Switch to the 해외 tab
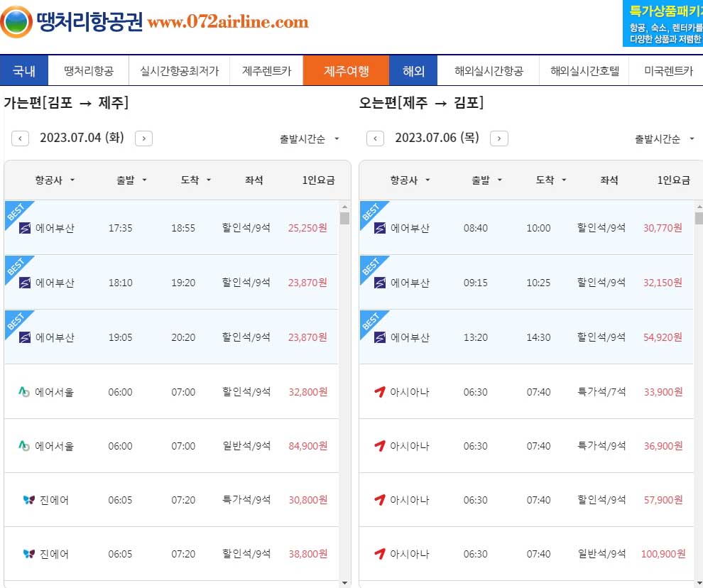 [x=413, y=70]
